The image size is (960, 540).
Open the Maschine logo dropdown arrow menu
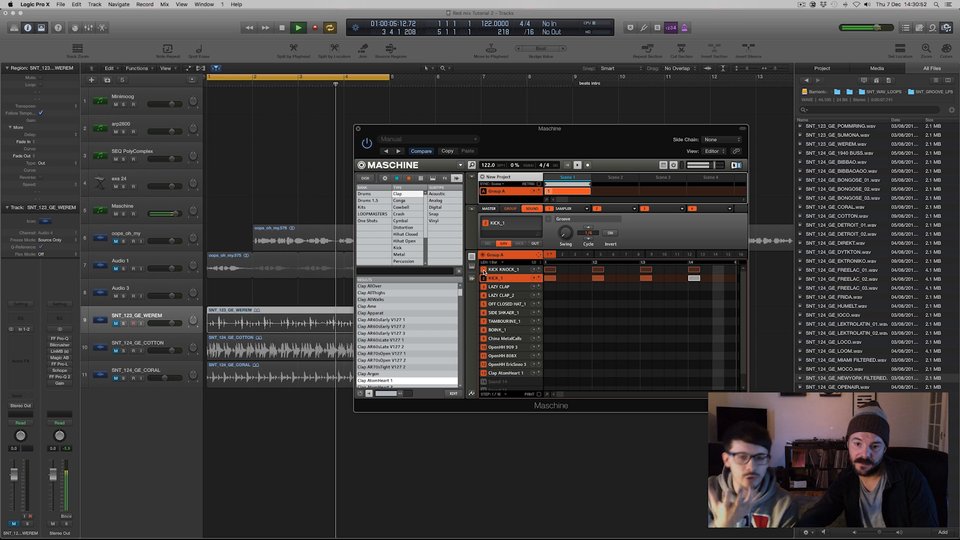(x=460, y=165)
